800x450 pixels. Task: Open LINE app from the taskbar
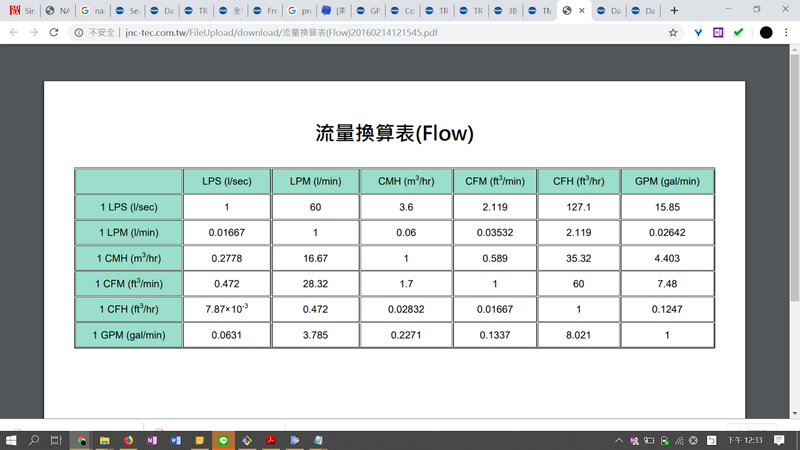pyautogui.click(x=223, y=440)
